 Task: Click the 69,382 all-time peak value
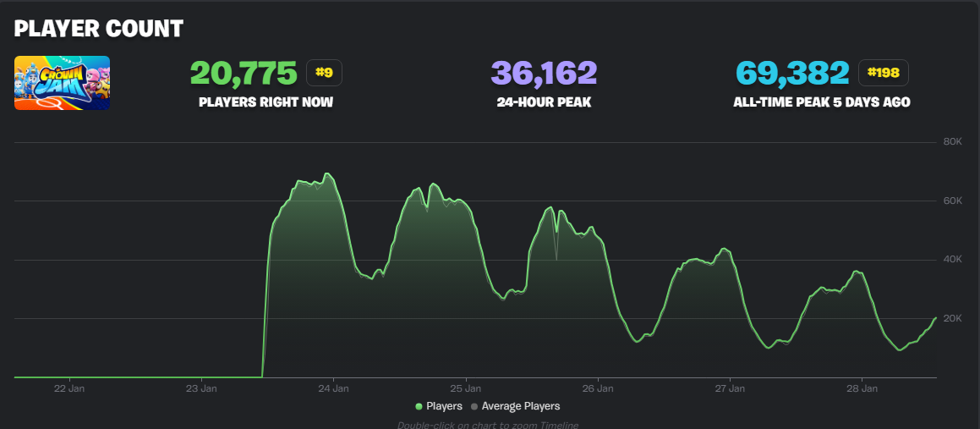pyautogui.click(x=792, y=73)
